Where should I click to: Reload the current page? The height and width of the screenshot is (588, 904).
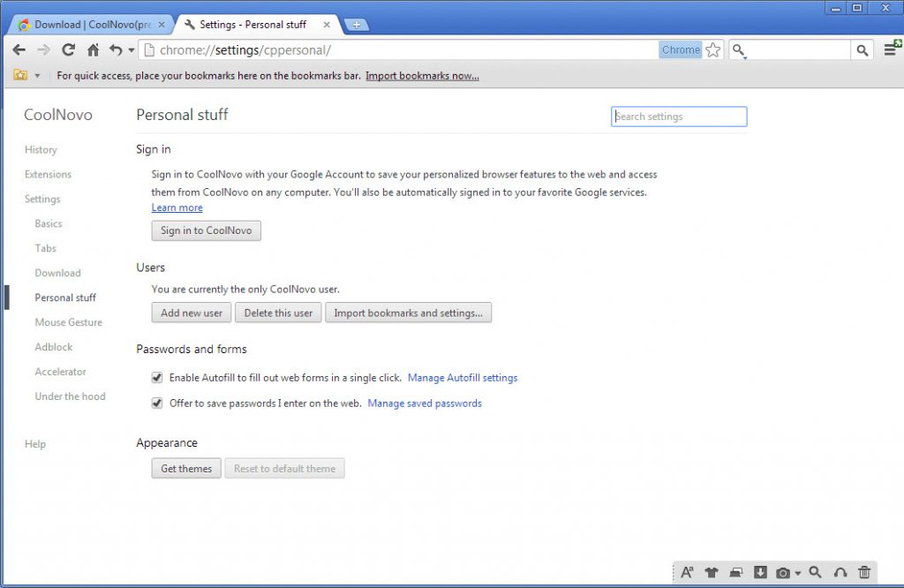pos(69,50)
